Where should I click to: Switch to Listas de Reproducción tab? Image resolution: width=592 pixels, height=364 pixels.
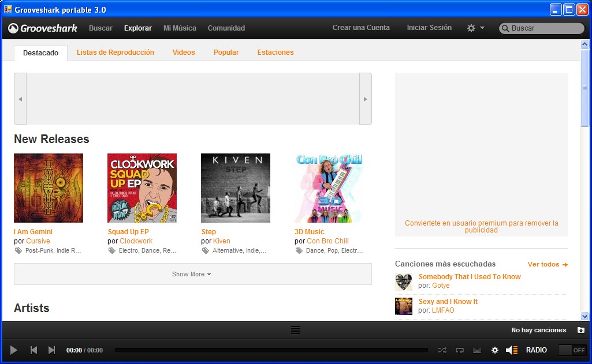tap(115, 52)
